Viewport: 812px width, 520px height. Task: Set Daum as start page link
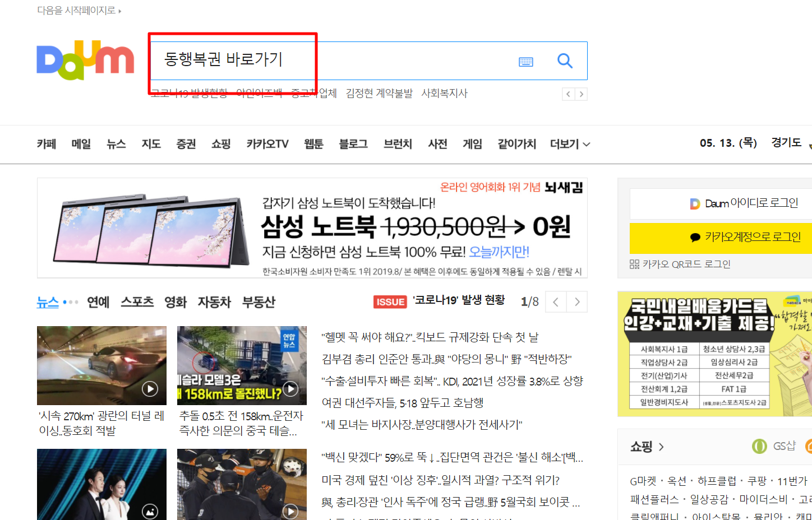79,10
